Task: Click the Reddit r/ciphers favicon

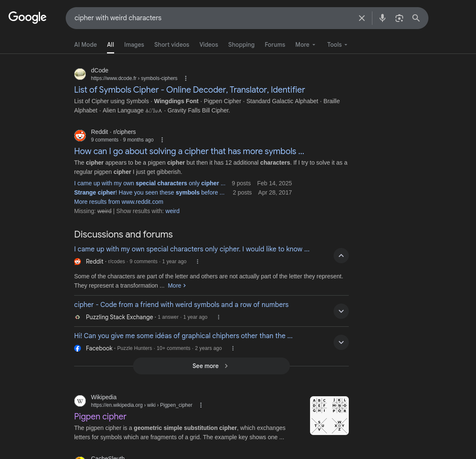Action: click(x=80, y=136)
